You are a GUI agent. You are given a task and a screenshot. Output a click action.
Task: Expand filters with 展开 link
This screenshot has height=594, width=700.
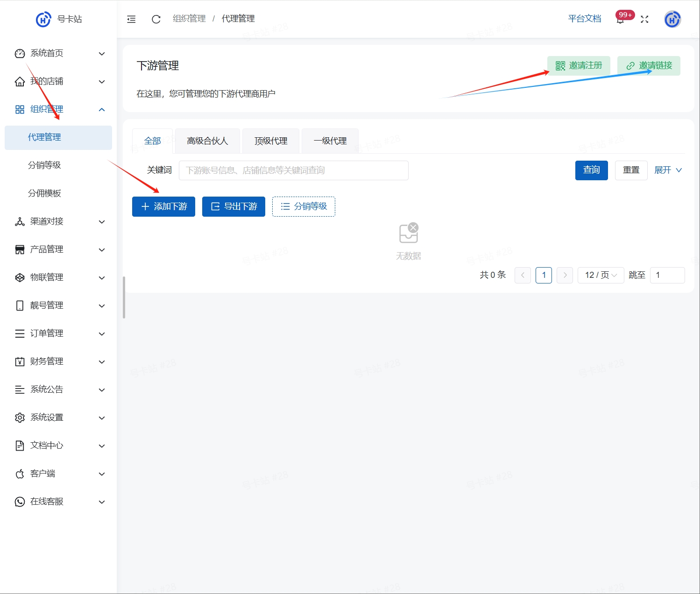click(x=668, y=170)
